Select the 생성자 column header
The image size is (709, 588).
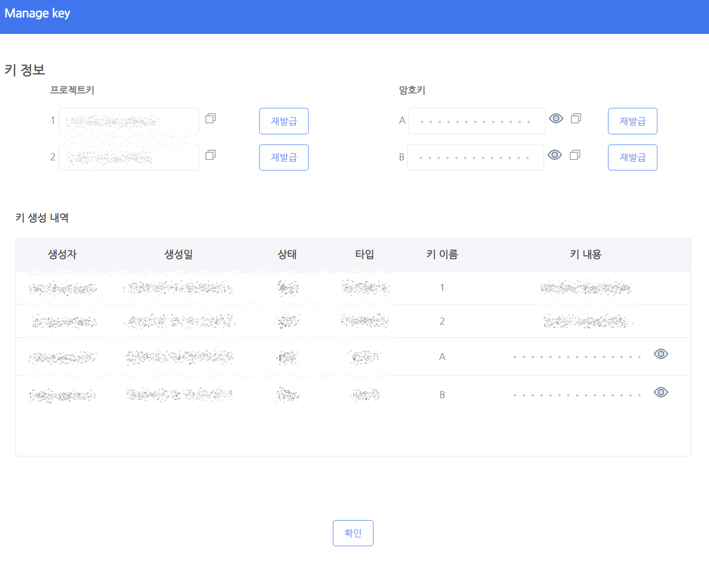(x=63, y=254)
